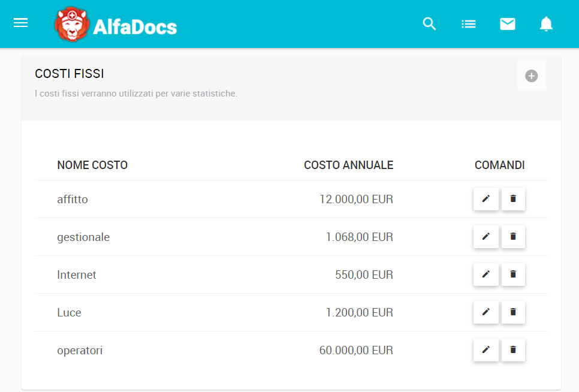Image resolution: width=579 pixels, height=392 pixels.
Task: Delete the operatori cost row
Action: [x=513, y=350]
